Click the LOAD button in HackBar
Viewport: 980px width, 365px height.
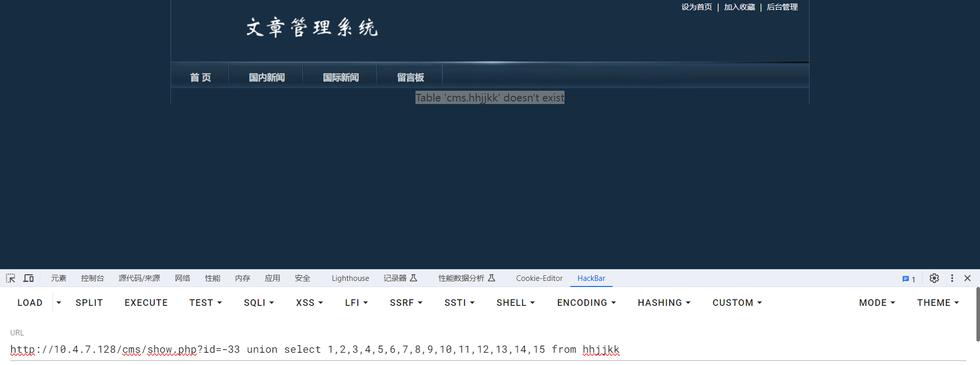[30, 303]
